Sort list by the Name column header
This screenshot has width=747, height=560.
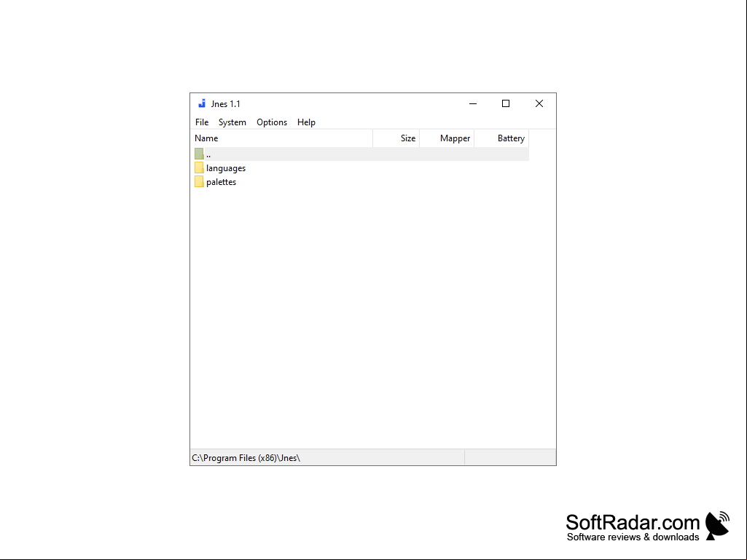281,138
